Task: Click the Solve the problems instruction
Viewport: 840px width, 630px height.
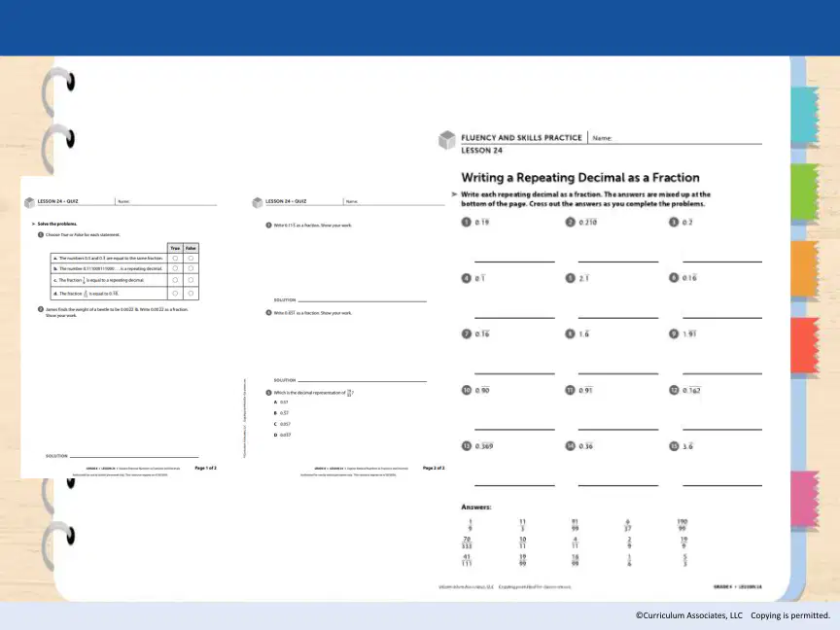Action: pyautogui.click(x=56, y=224)
